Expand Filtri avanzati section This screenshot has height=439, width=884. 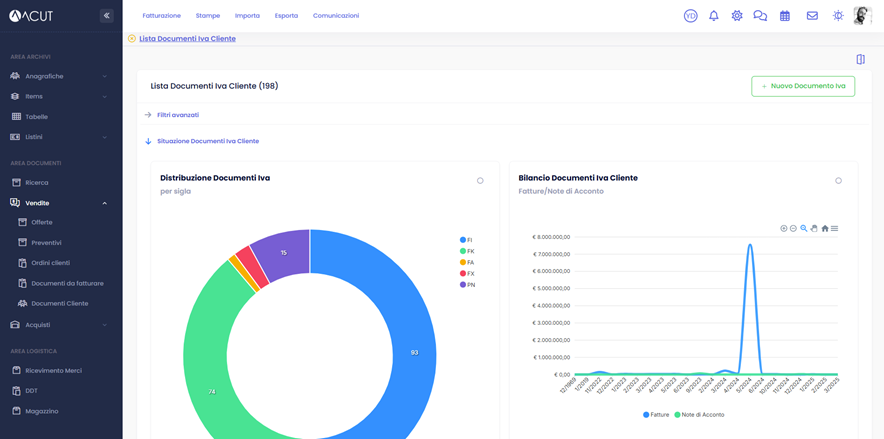177,115
